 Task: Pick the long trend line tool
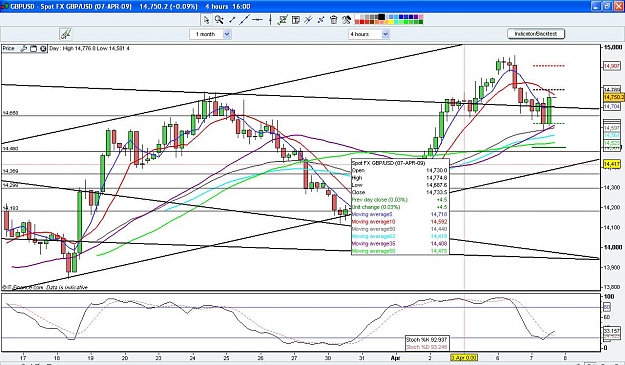pyautogui.click(x=244, y=20)
